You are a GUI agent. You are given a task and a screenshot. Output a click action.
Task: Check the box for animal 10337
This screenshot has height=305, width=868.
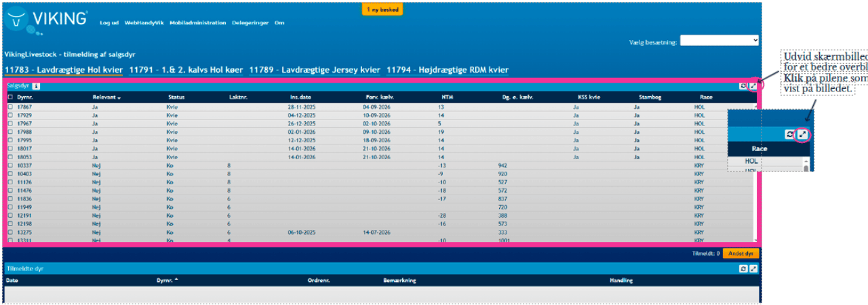[x=9, y=165]
